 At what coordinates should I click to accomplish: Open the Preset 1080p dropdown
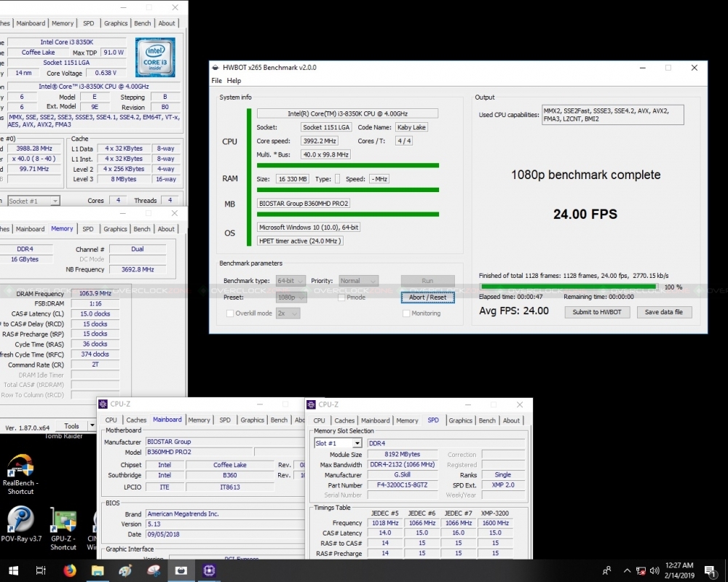(291, 298)
